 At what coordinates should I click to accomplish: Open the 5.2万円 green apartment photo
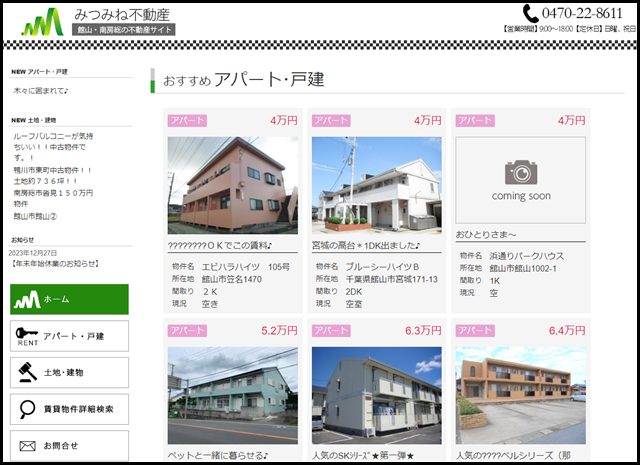click(233, 395)
